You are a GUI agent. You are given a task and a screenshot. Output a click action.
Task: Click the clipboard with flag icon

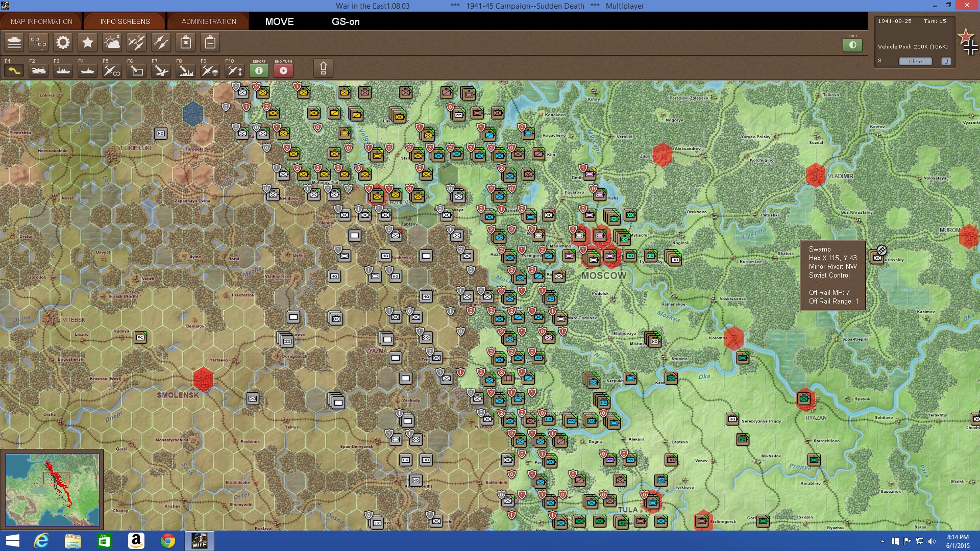tap(186, 42)
